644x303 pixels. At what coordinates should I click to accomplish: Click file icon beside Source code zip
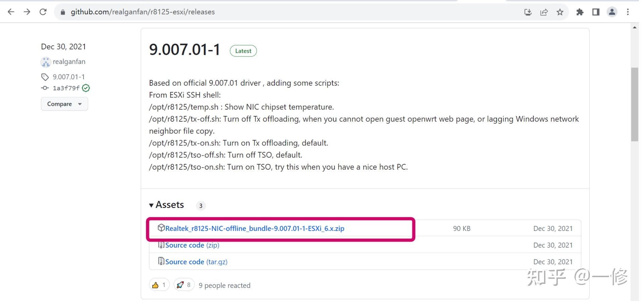point(161,245)
